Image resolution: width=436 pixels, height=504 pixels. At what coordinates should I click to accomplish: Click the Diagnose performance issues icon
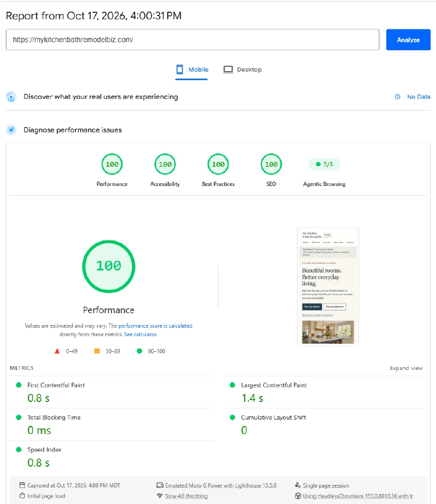pyautogui.click(x=11, y=130)
